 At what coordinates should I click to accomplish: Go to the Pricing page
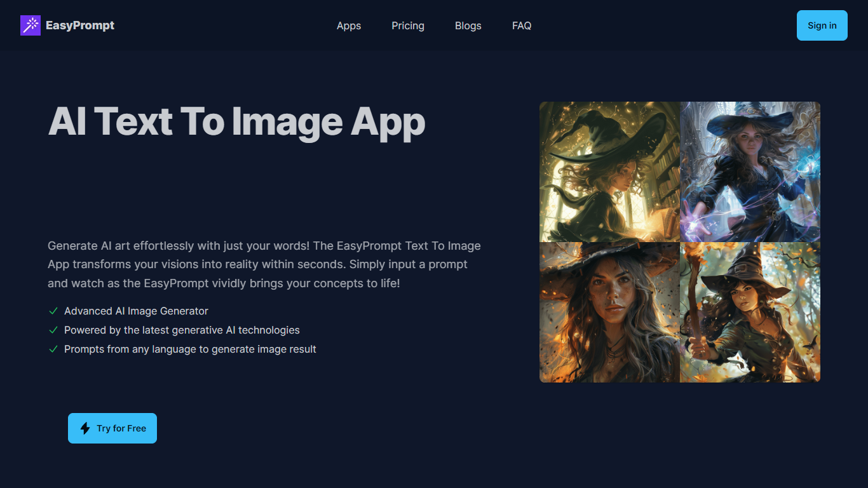point(408,25)
